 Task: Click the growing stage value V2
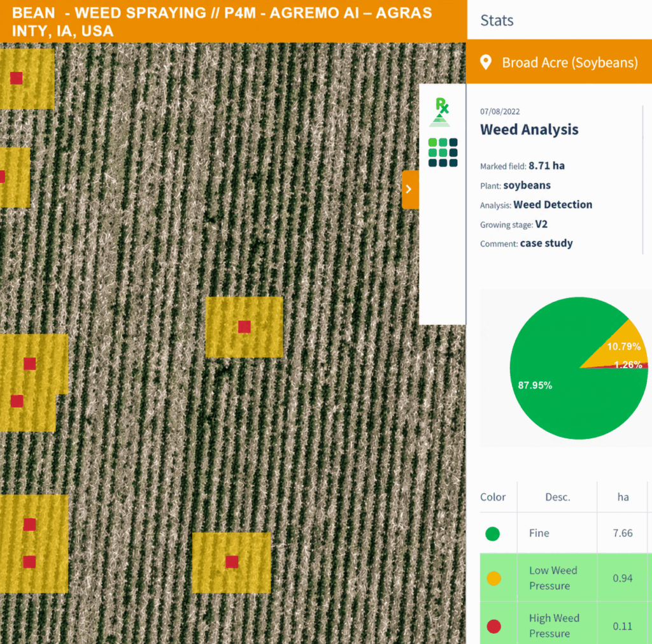coord(541,224)
